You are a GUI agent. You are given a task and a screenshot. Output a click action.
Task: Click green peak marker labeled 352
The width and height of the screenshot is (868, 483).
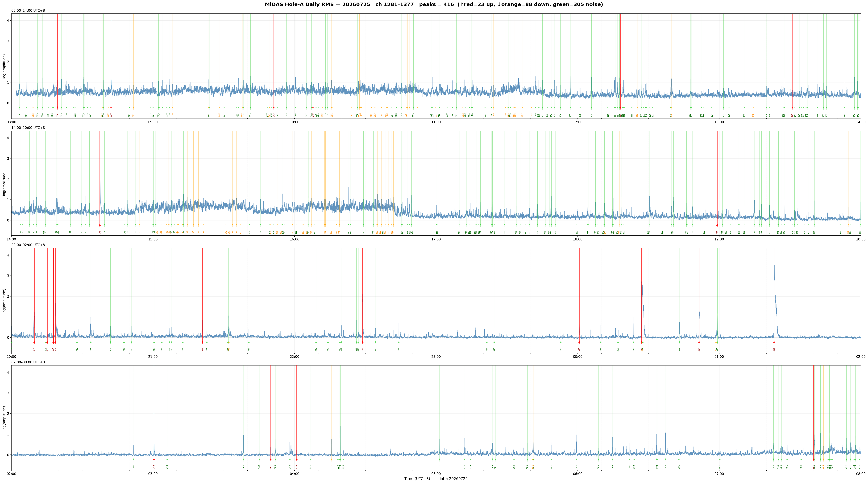[618, 342]
